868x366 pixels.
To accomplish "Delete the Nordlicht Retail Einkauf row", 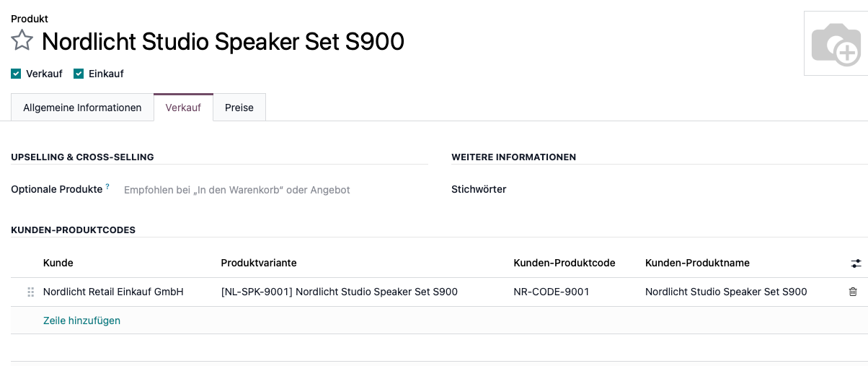I will 853,292.
